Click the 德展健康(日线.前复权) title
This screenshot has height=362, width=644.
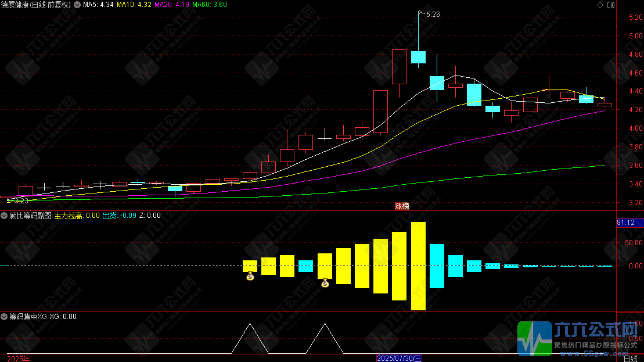[36, 5]
